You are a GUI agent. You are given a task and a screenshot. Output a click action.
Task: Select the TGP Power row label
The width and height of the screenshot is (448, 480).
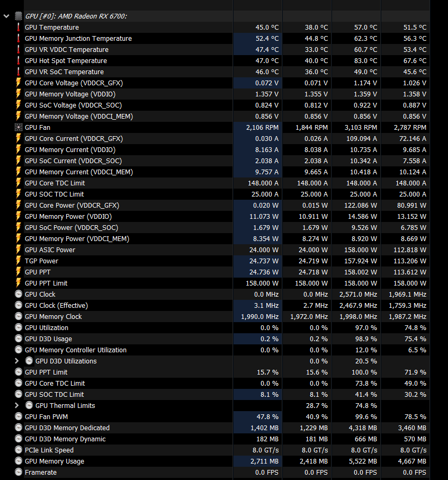[x=41, y=261]
